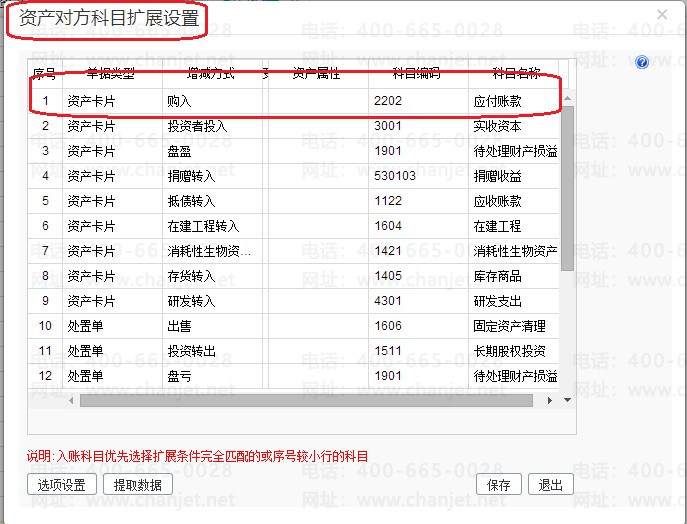This screenshot has height=524, width=687.
Task: Click the 选项设置 button
Action: point(62,485)
